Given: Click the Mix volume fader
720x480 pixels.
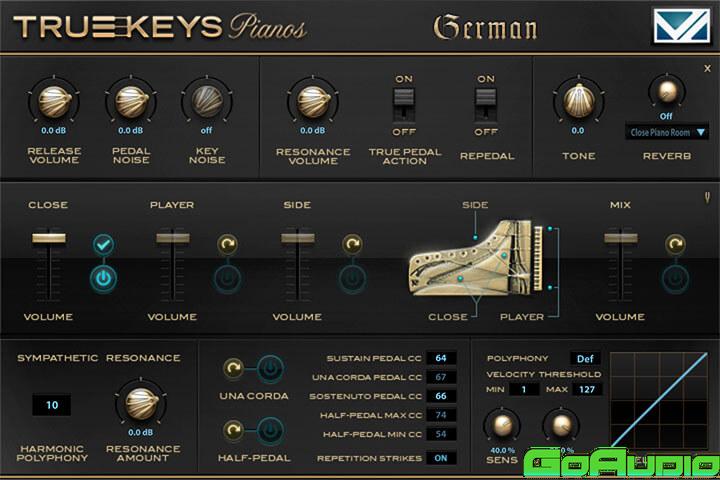Looking at the screenshot, I should coord(621,238).
